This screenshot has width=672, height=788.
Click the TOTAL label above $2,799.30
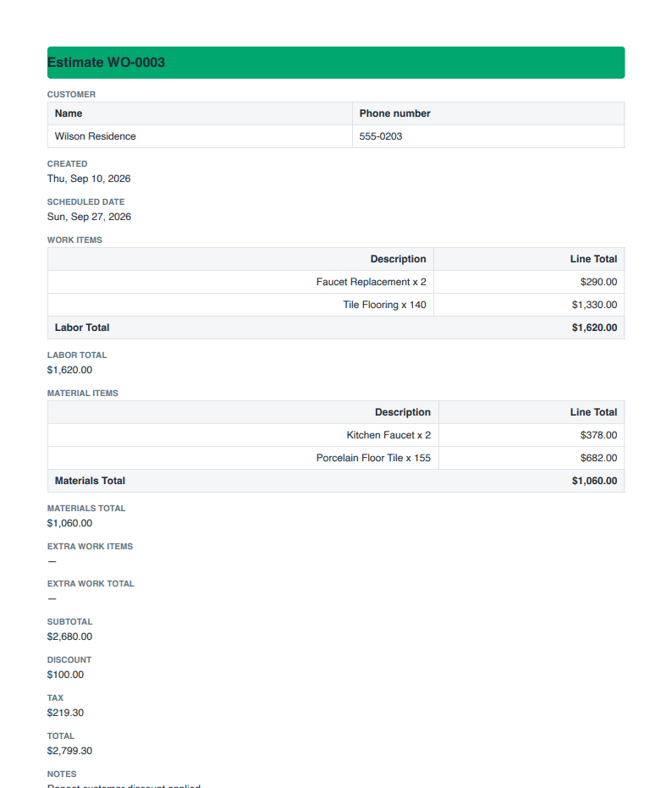61,736
